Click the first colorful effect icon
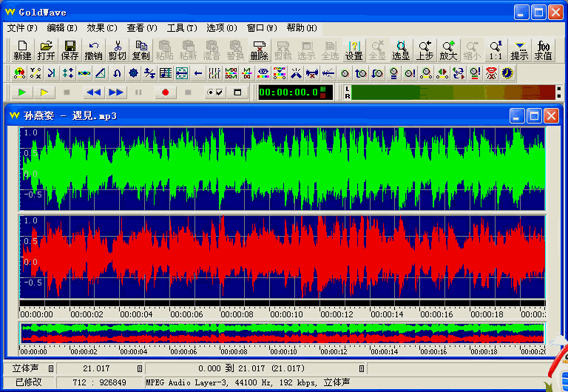Screen dimensions: 568x392 [19, 73]
